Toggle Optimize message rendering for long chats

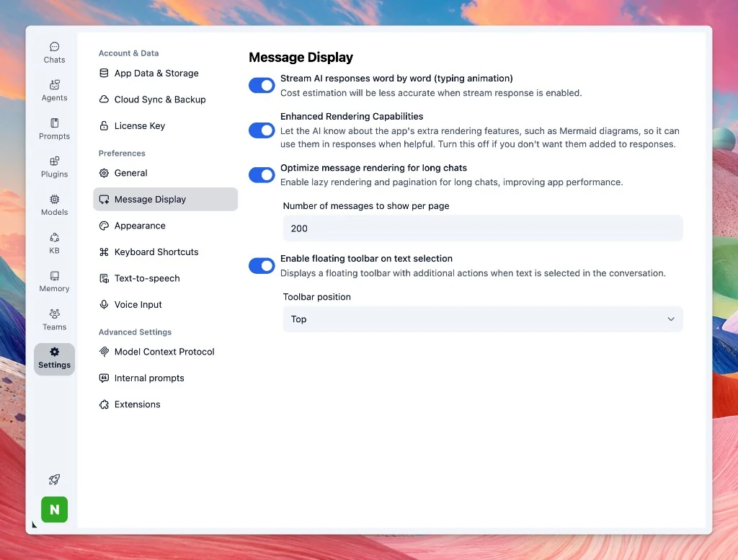click(x=262, y=174)
